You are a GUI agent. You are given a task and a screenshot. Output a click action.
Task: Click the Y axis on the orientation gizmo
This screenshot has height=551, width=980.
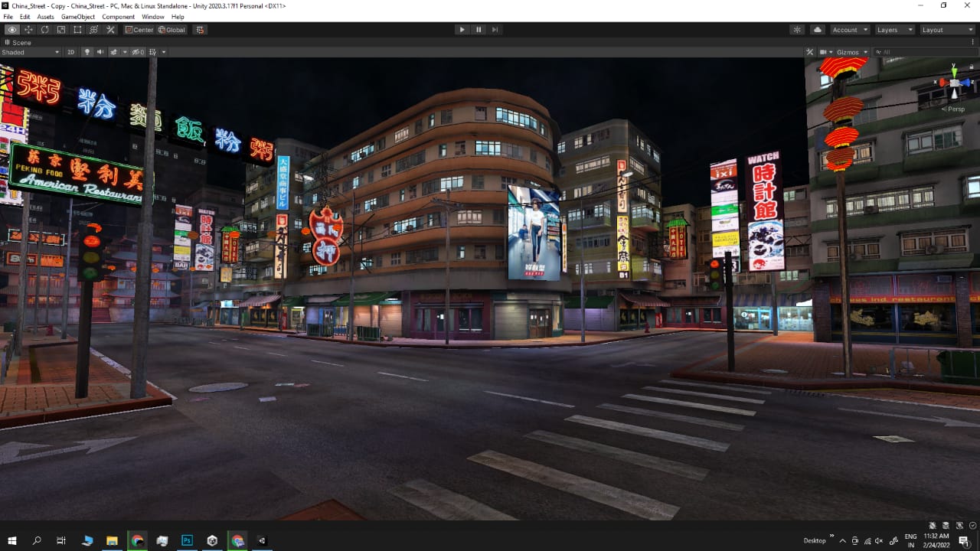coord(954,69)
